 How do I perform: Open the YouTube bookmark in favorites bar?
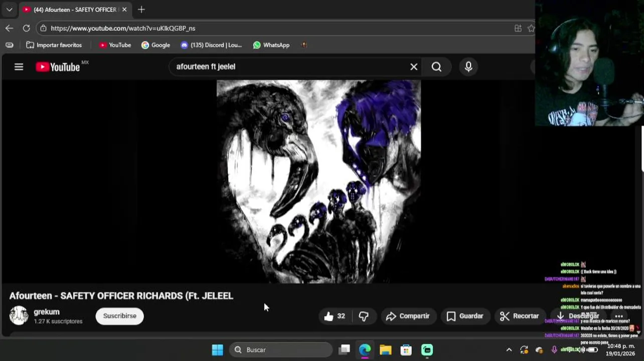[x=115, y=45]
